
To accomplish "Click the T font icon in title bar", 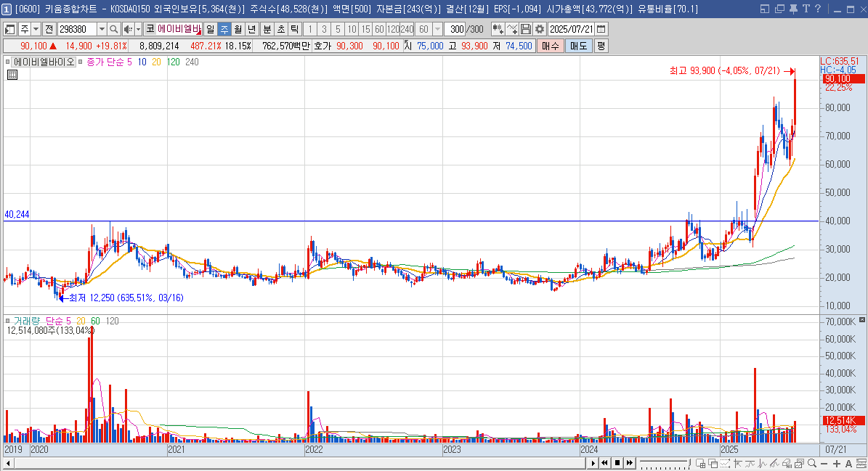I will (x=806, y=9).
